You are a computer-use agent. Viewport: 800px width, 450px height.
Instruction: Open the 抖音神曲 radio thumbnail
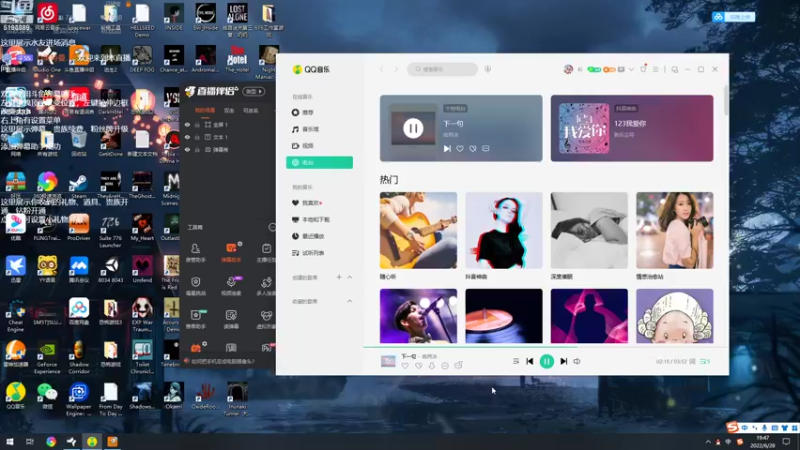point(504,230)
